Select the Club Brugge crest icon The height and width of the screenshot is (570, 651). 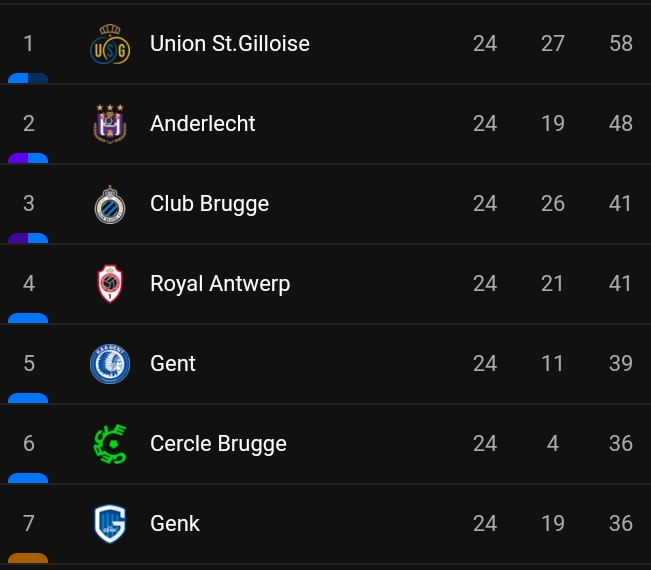click(110, 204)
